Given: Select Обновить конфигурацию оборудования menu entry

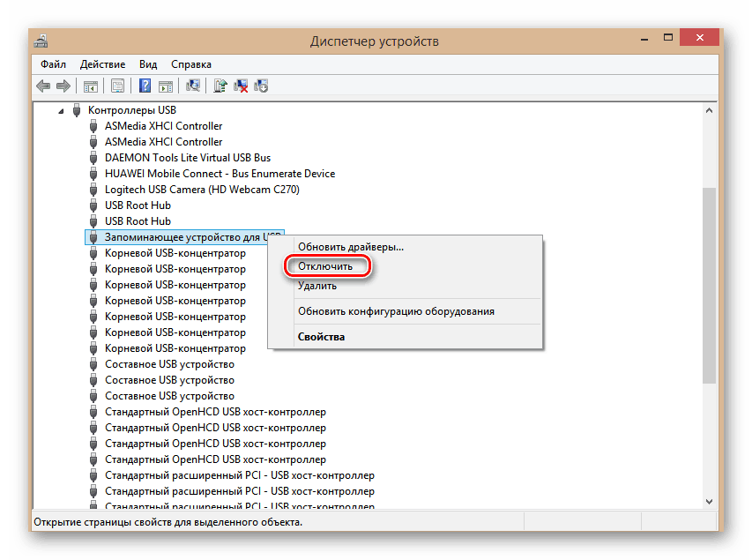Looking at the screenshot, I should (x=406, y=311).
